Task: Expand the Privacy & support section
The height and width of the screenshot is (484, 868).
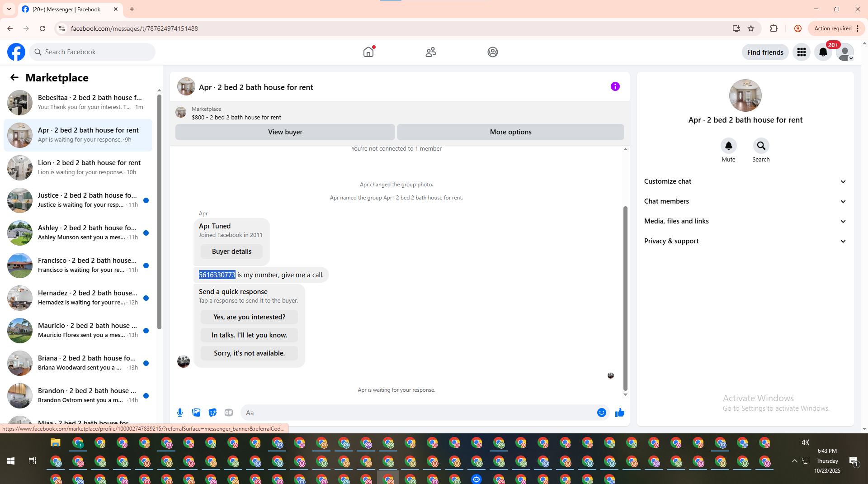Action: click(x=745, y=241)
